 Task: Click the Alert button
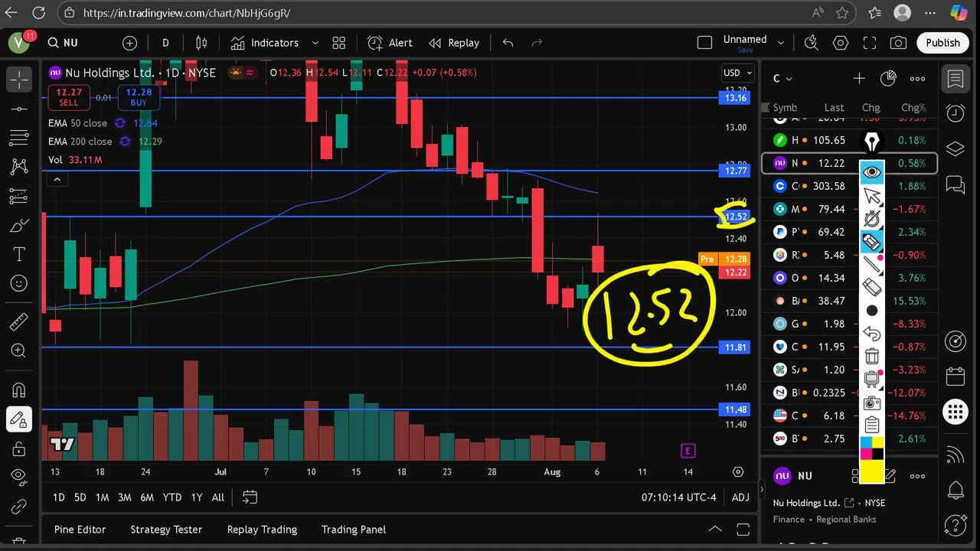click(390, 43)
